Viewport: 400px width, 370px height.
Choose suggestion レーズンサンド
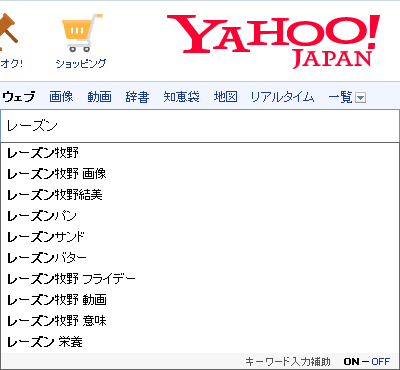pyautogui.click(x=200, y=237)
